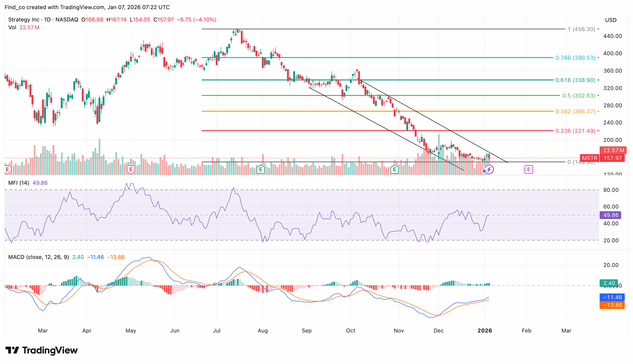Viewport: 633px width, 364px height.
Task: Open symbol search via Strategy Inc name
Action: tap(23, 20)
